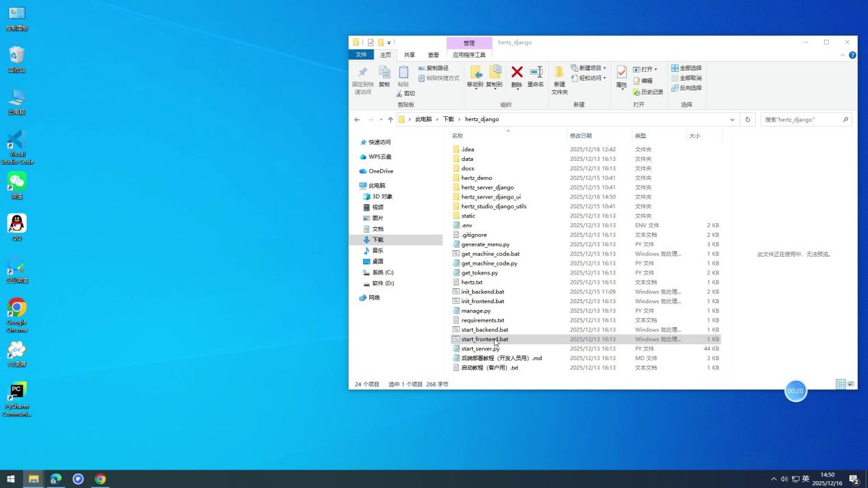
Task: Refresh the folder view
Action: pyautogui.click(x=747, y=119)
